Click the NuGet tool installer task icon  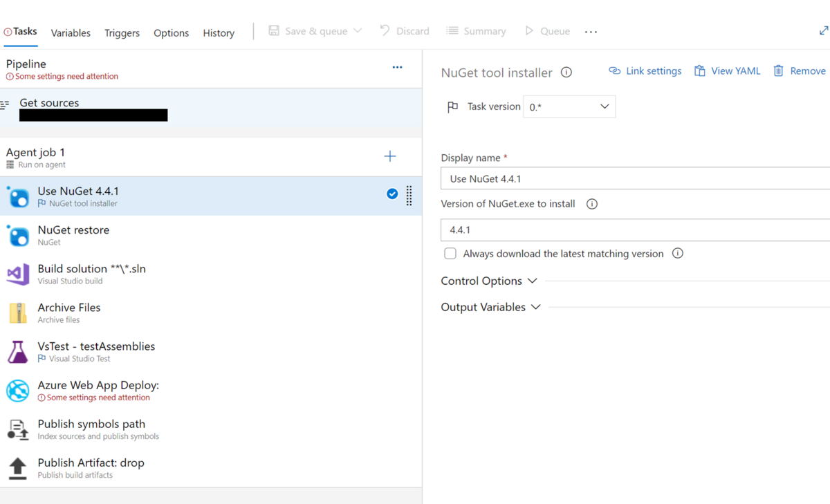17,196
